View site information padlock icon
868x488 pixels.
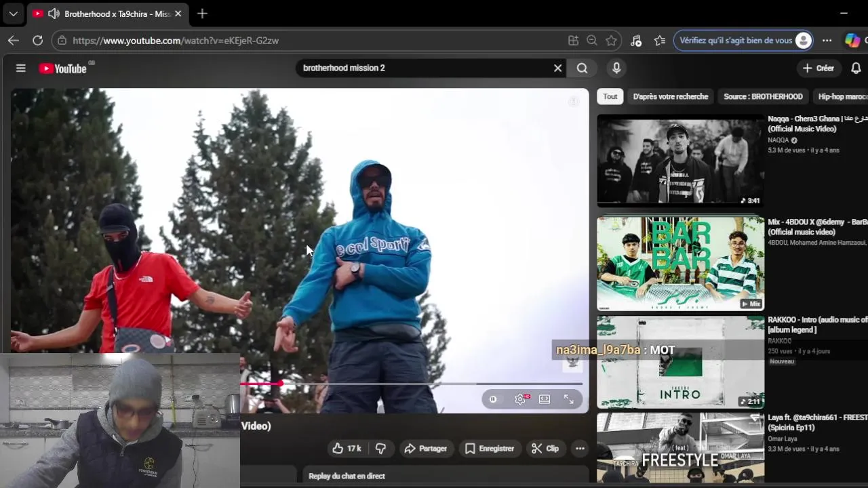pos(62,41)
